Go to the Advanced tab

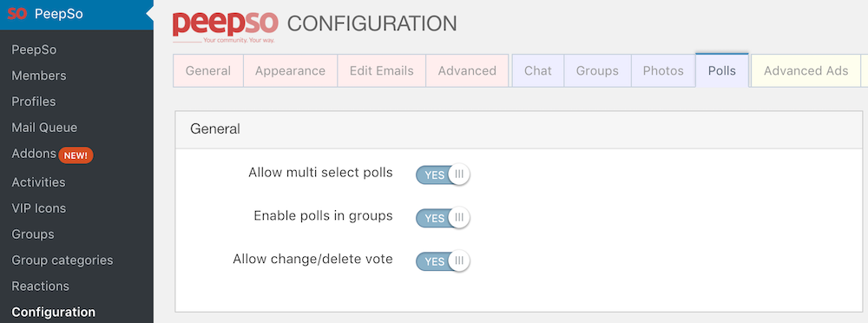[467, 71]
